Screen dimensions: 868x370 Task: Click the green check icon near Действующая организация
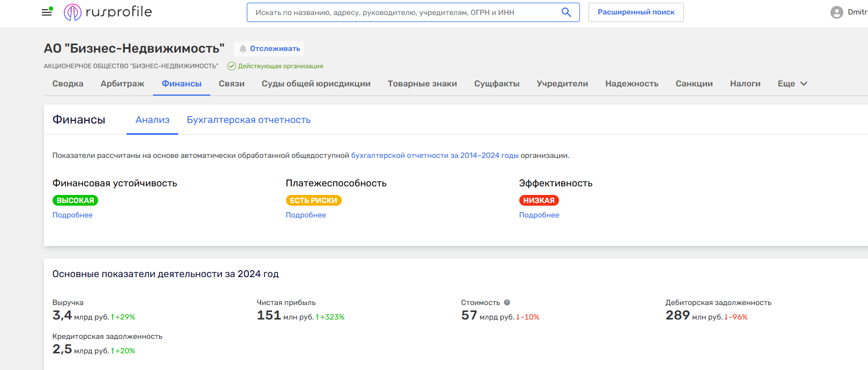[232, 66]
